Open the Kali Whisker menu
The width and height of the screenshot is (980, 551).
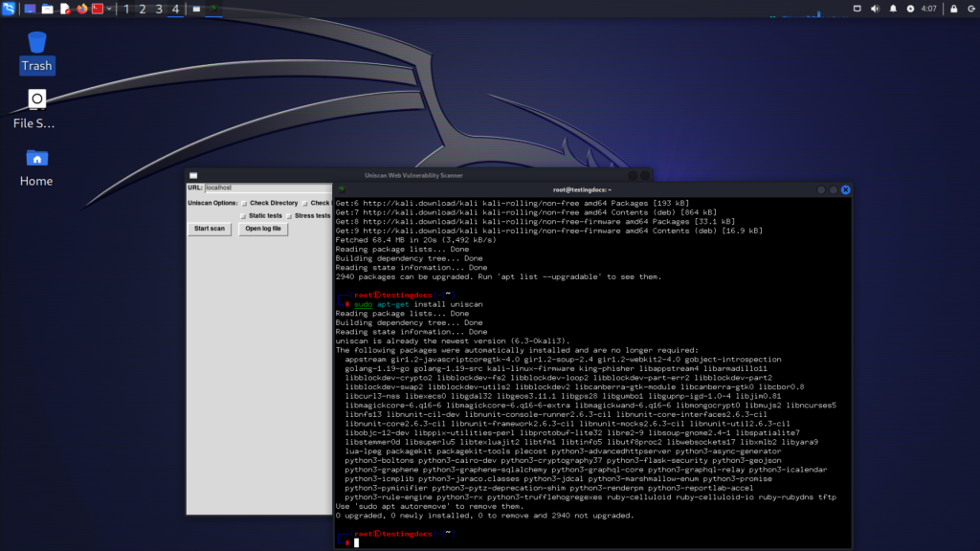click(8, 10)
